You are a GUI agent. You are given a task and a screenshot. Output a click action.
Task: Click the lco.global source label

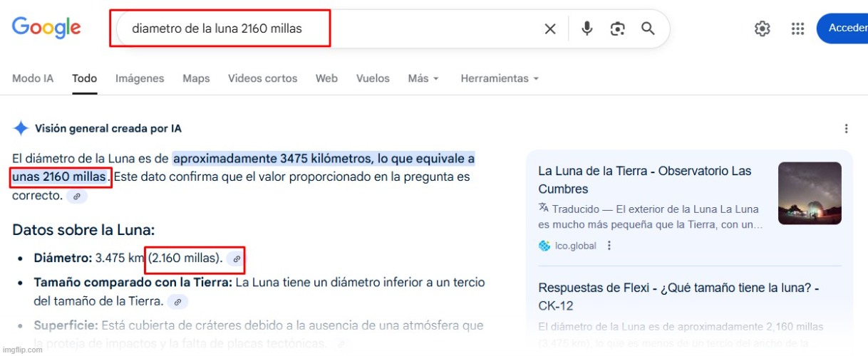pos(576,246)
